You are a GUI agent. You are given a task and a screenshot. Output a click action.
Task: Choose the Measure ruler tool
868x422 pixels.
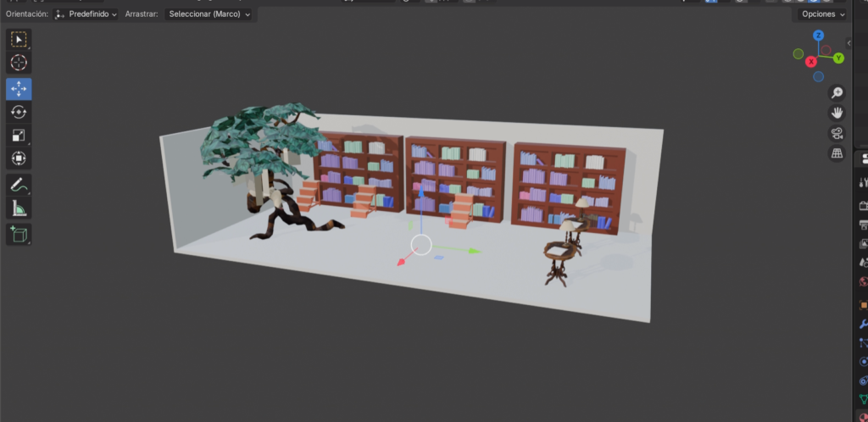click(x=19, y=208)
